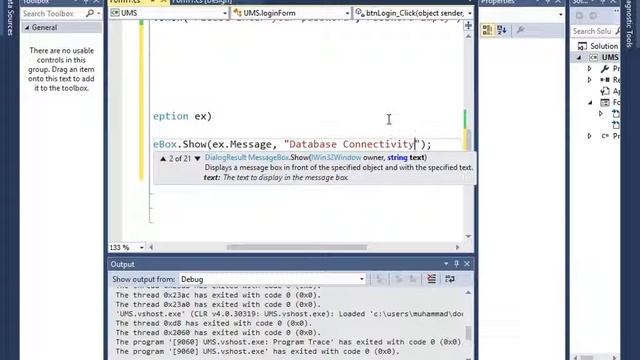The height and width of the screenshot is (360, 640).
Task: Click Solution Explorer Back icon
Action: pos(580,16)
